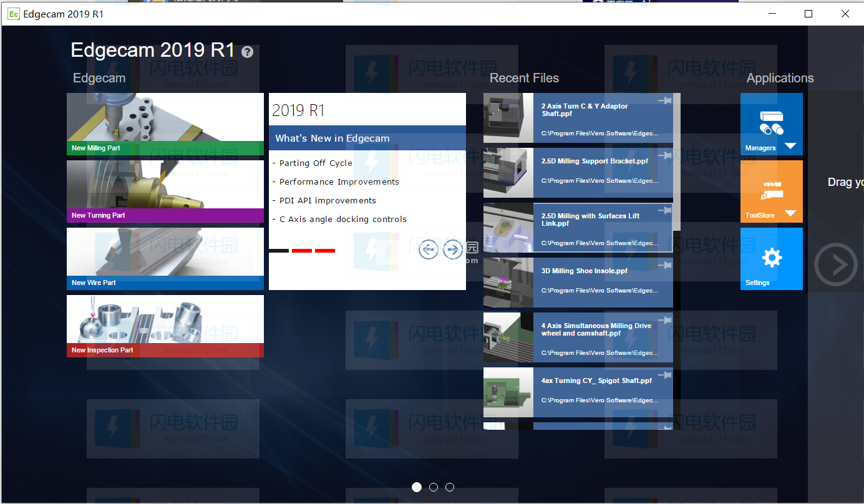
Task: Create a New Milling Part
Action: [x=165, y=124]
